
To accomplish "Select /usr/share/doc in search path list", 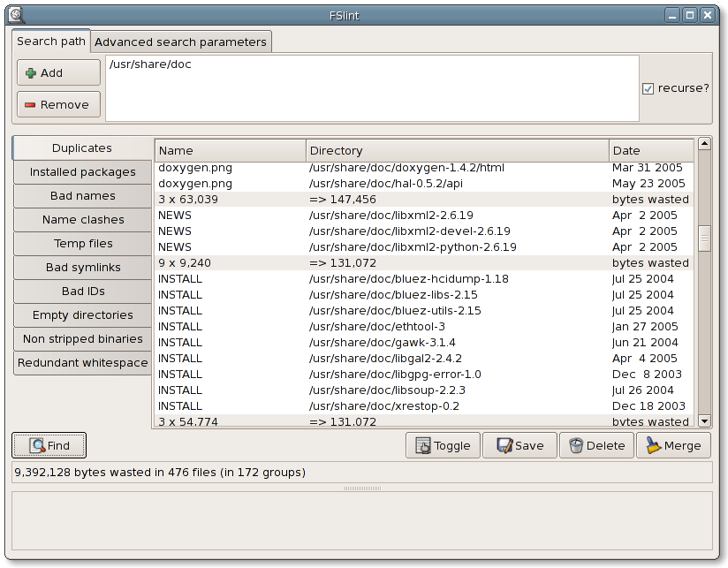I will (150, 64).
